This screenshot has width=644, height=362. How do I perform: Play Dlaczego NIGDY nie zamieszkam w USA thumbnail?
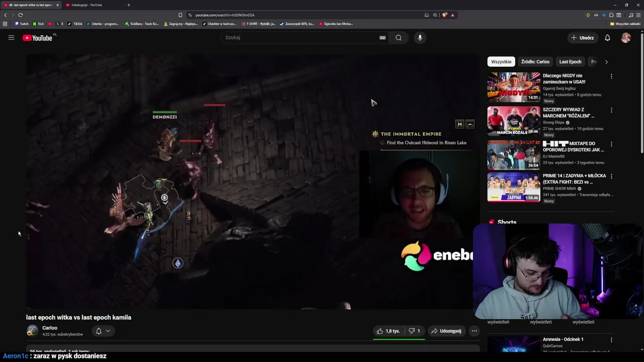(x=513, y=87)
